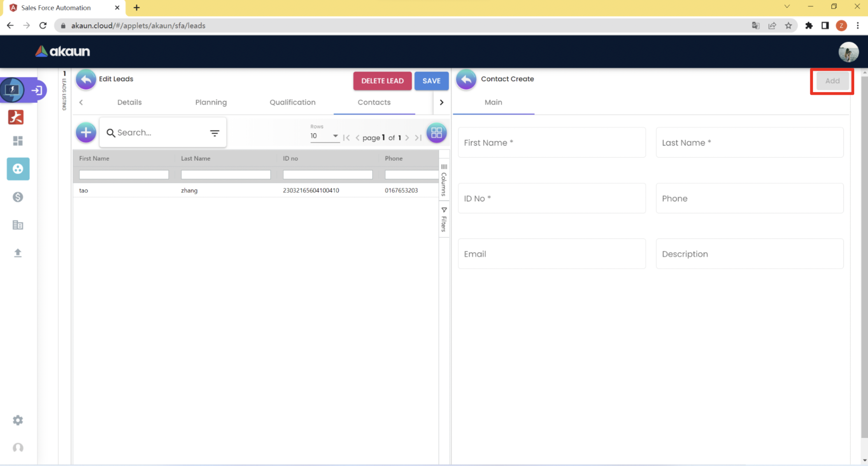Open the dashboard tiles sidebar icon
The width and height of the screenshot is (868, 466).
point(17,141)
